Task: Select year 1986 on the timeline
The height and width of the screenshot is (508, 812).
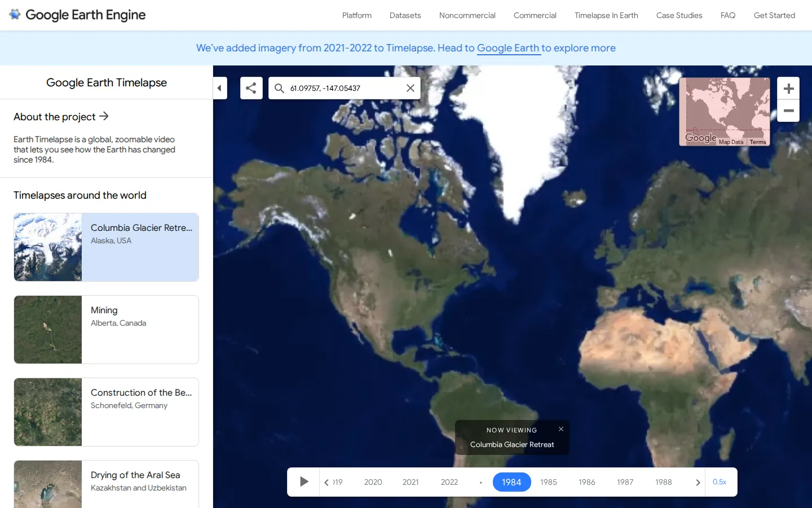Action: [x=587, y=482]
